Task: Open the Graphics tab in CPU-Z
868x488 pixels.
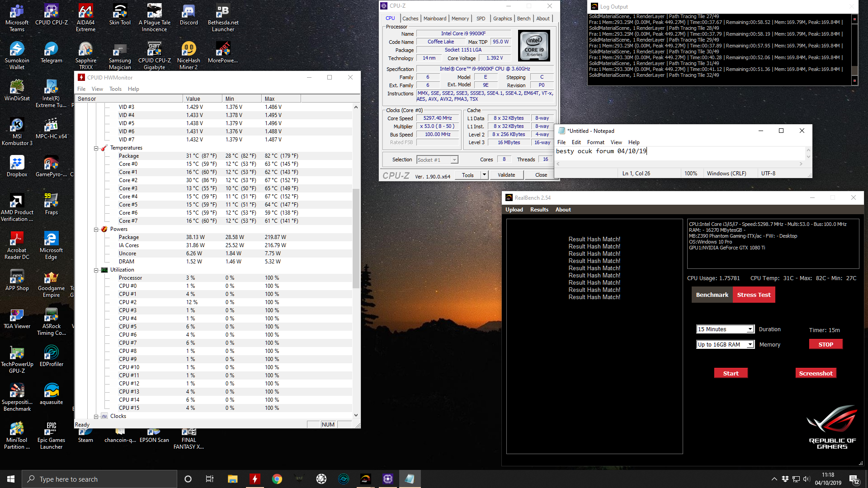Action: click(x=502, y=19)
